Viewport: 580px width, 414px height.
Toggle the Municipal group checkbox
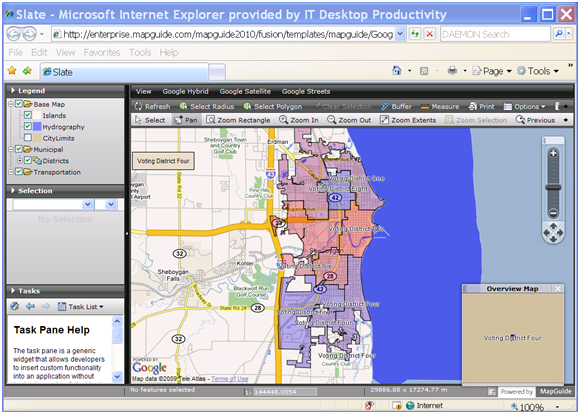click(19, 149)
